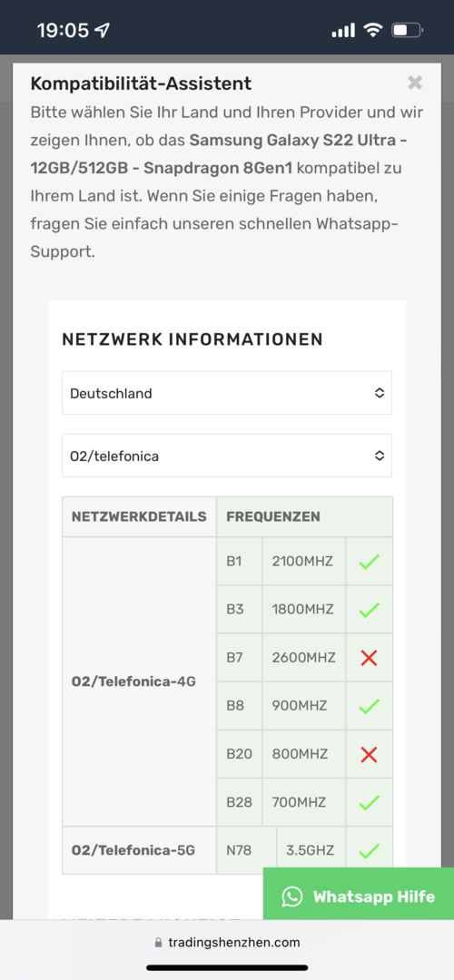454x980 pixels.
Task: Click the NETZWERKDETAILS column header
Action: pyautogui.click(x=139, y=517)
